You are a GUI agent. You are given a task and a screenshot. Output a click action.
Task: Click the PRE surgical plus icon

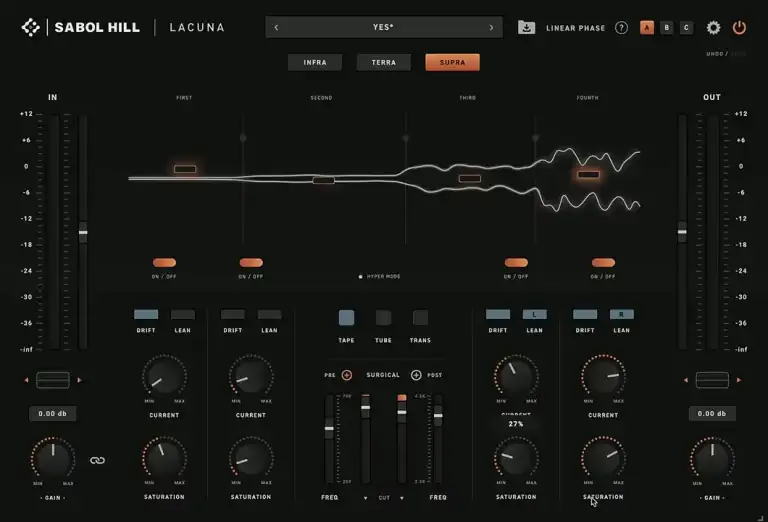(346, 375)
